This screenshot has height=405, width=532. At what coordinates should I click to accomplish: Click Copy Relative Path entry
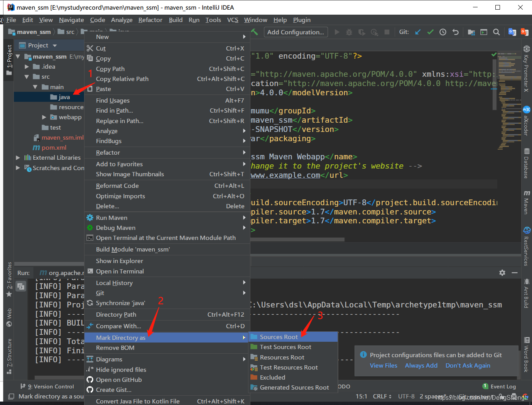tap(167, 79)
